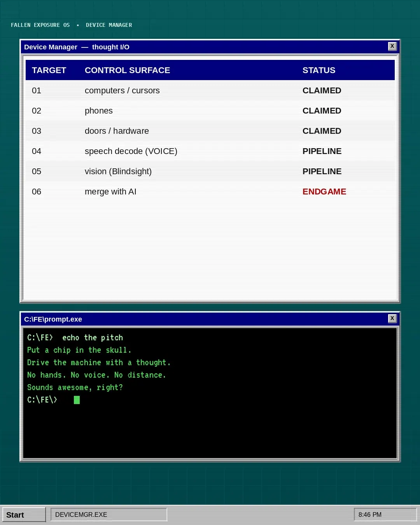Screen dimensions: 420x525
Task: Select DEVICEMGR.EXE in the taskbar
Action: [109, 514]
